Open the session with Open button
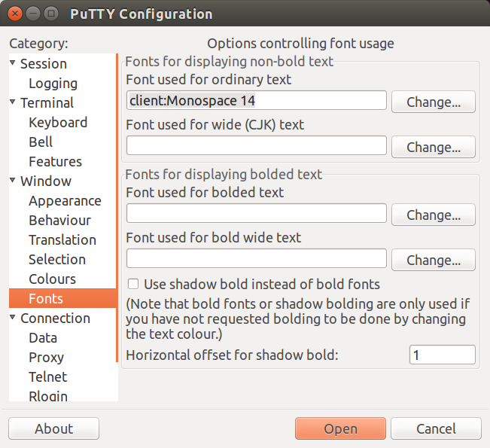 (340, 428)
